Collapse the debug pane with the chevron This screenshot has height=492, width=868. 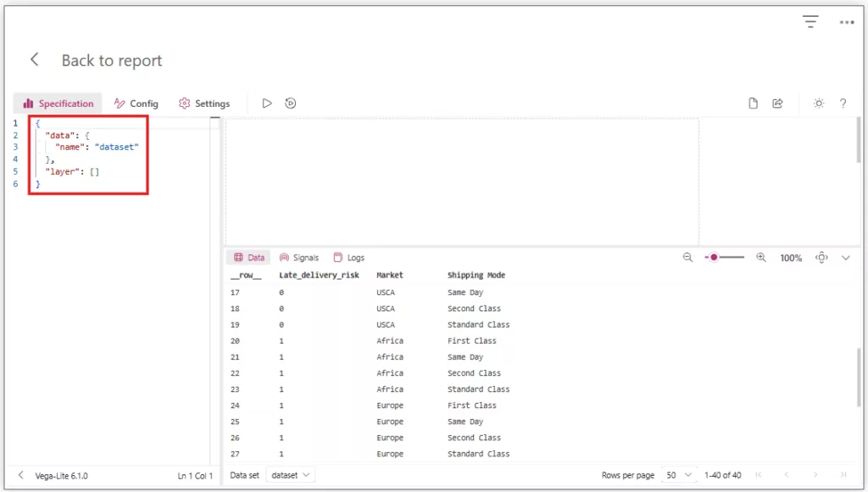tap(846, 257)
